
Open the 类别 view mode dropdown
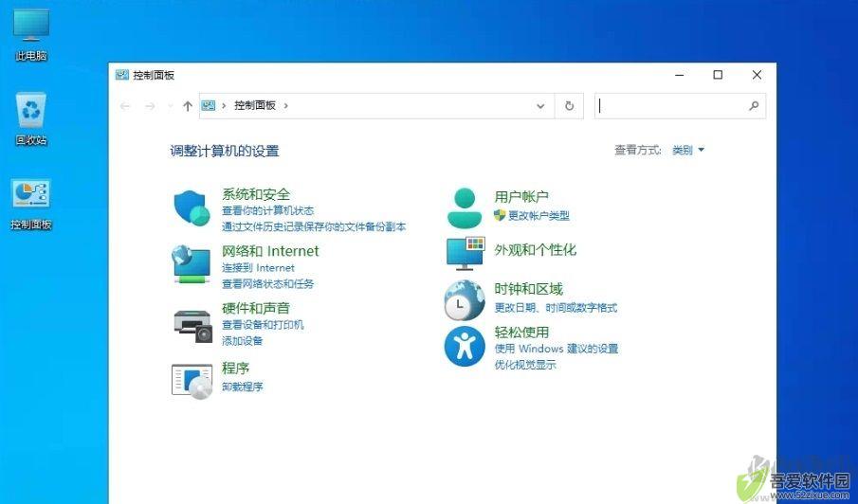click(688, 150)
